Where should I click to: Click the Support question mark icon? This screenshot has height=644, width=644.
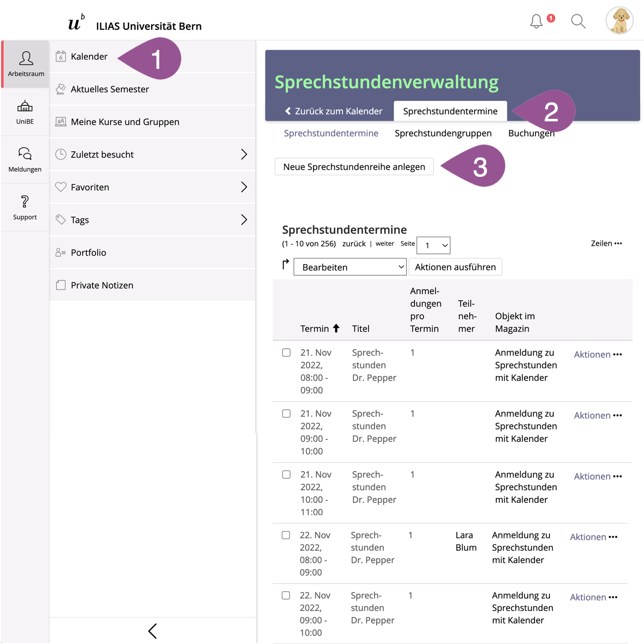tap(25, 208)
